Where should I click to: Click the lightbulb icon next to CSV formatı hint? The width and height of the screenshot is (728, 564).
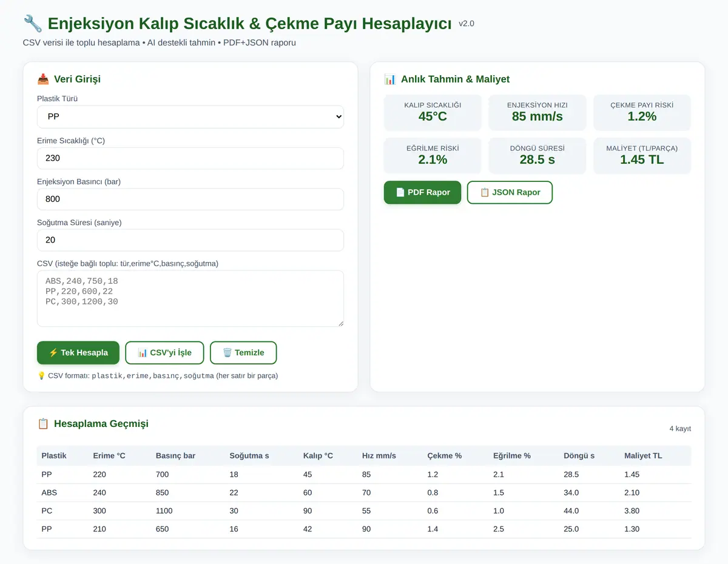[41, 375]
